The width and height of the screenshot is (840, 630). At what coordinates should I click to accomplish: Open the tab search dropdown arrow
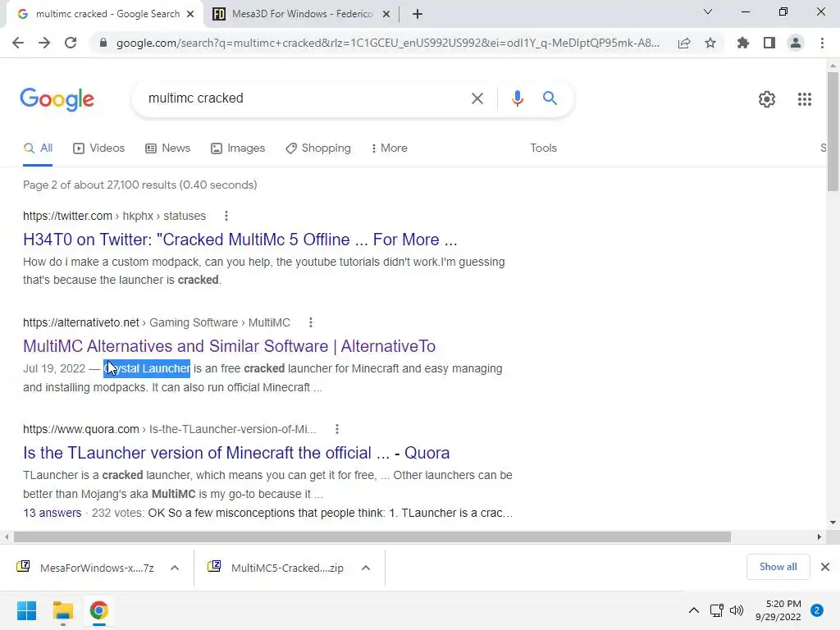(x=708, y=11)
